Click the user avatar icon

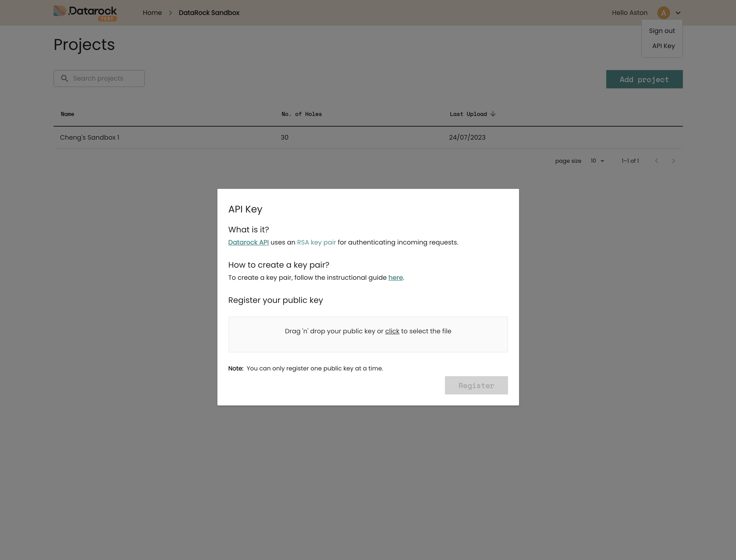click(x=663, y=12)
